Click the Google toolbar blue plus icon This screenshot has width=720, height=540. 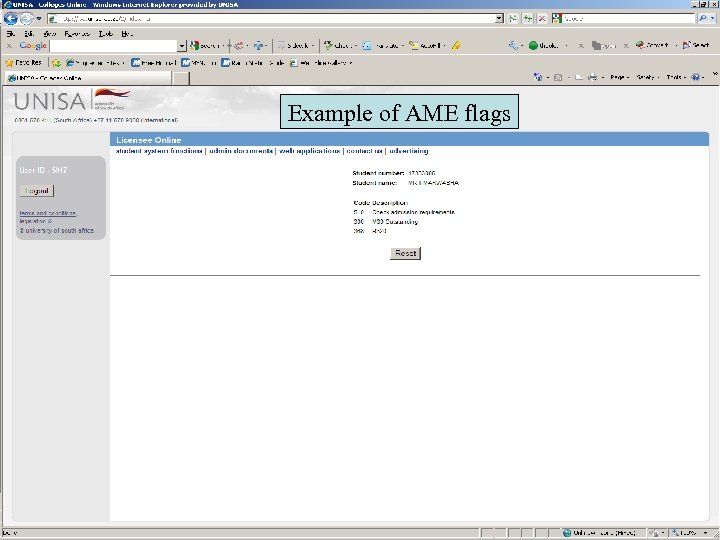click(x=259, y=46)
